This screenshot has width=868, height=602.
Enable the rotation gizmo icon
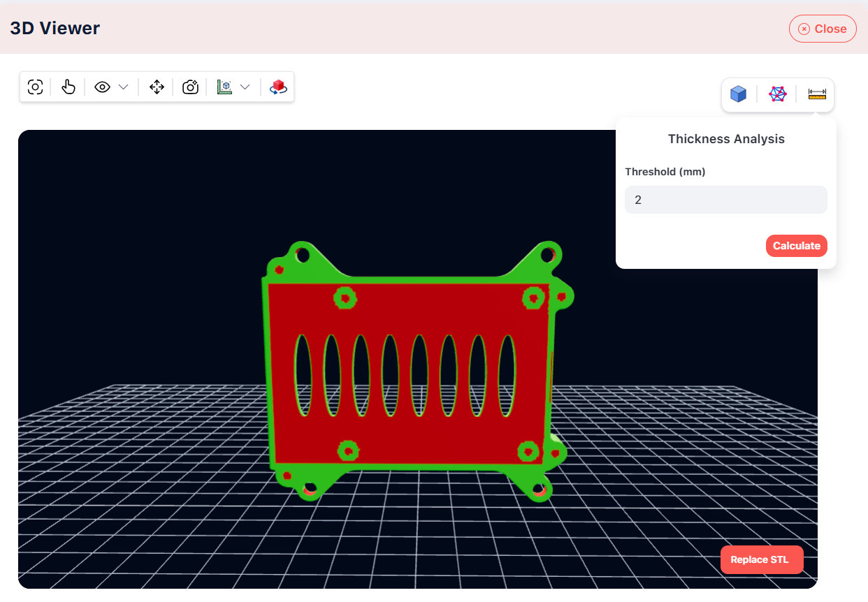coord(279,87)
